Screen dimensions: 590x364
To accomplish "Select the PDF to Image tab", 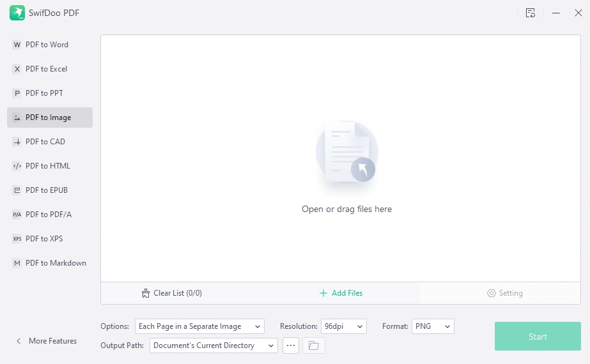I will [x=50, y=118].
